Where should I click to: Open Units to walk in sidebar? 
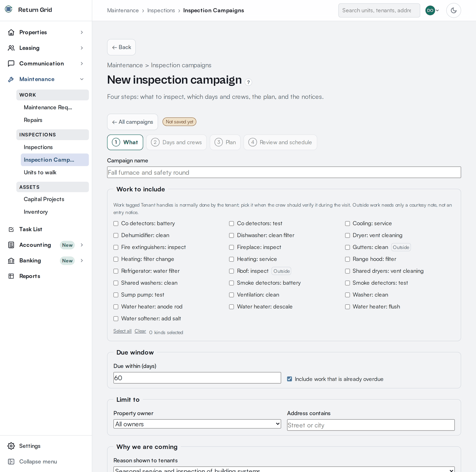55,173
